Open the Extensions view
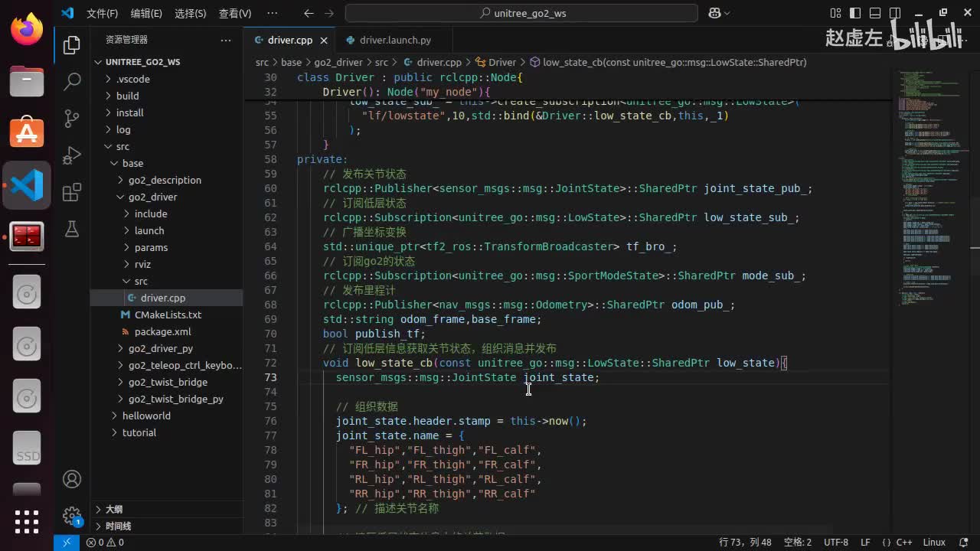The width and height of the screenshot is (980, 551). pos(72,192)
